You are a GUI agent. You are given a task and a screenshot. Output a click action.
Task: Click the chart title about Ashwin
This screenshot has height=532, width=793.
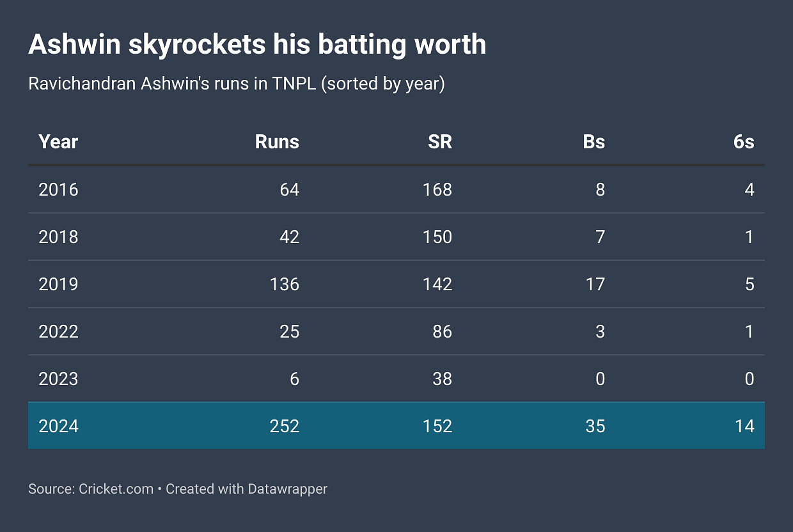pyautogui.click(x=257, y=44)
